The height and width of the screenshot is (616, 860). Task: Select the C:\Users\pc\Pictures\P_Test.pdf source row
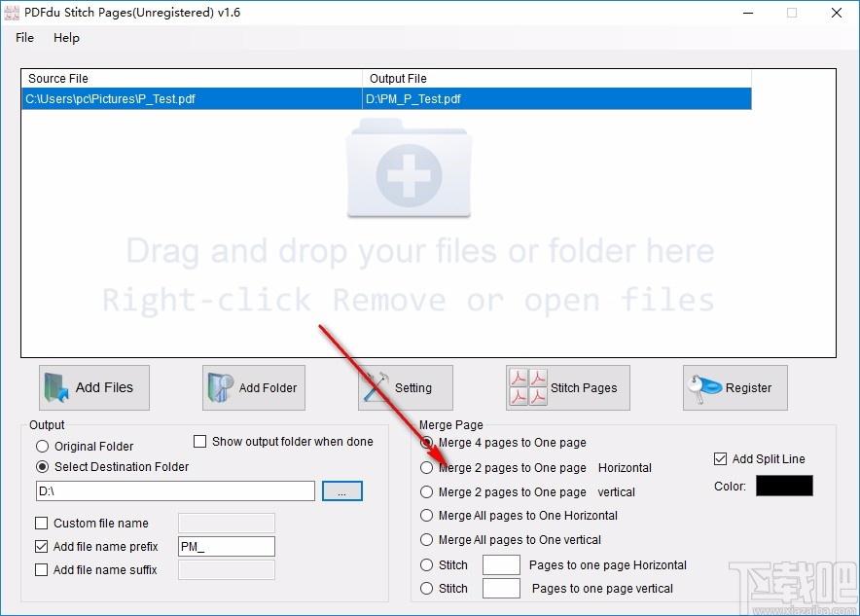coord(192,98)
